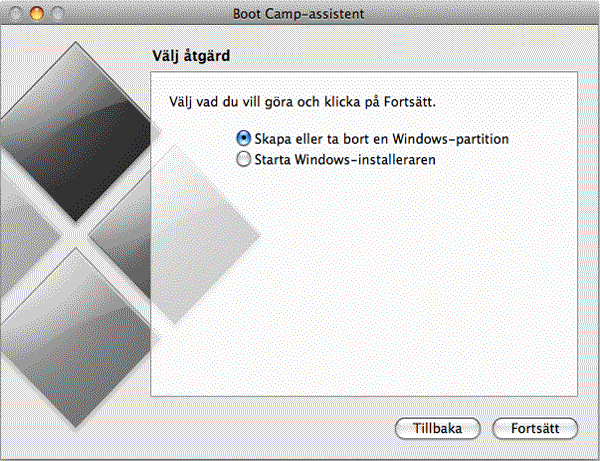Click the empty title bar right of the window title

tap(480, 15)
